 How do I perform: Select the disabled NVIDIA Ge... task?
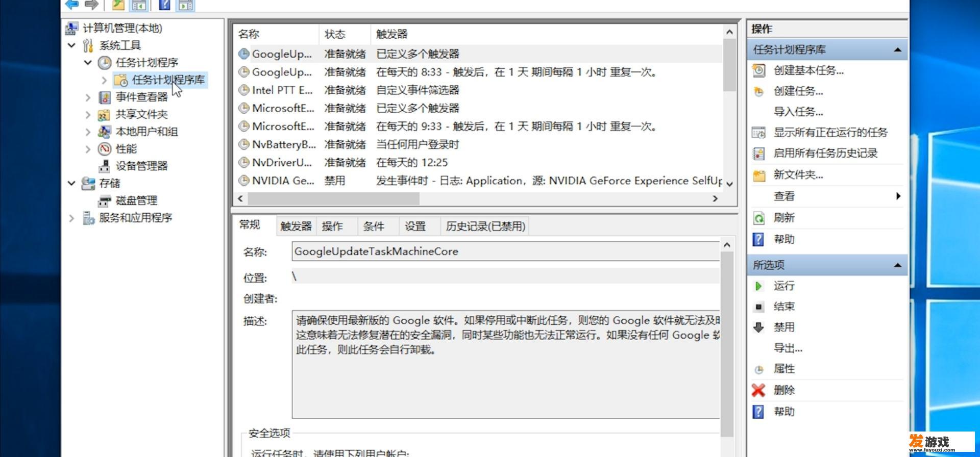pos(479,181)
